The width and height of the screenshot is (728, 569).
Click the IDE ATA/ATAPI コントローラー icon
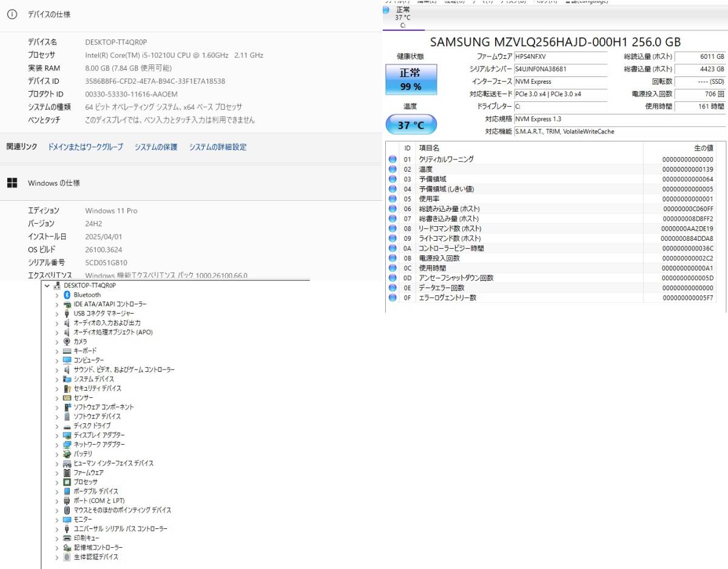point(67,304)
